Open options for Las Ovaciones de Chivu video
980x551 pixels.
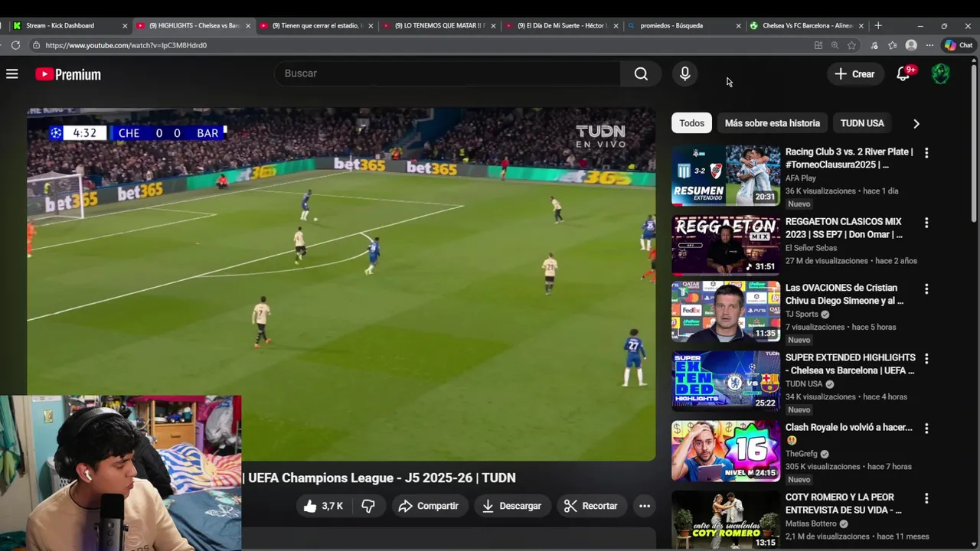926,289
